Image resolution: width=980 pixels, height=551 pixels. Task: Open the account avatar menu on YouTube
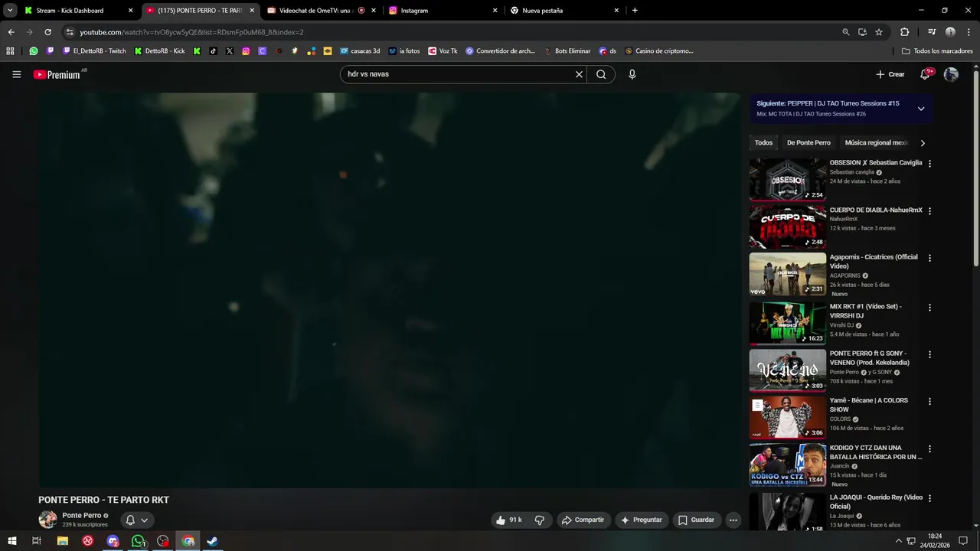tap(951, 74)
